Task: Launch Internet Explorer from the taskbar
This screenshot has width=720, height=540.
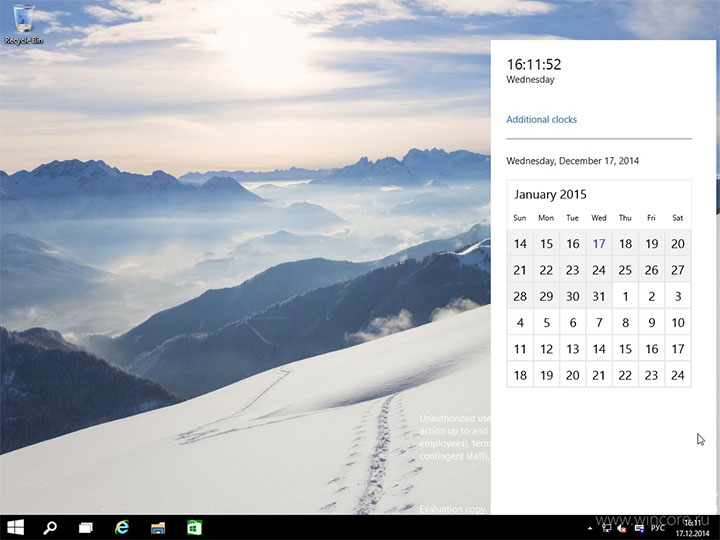Action: [122, 527]
